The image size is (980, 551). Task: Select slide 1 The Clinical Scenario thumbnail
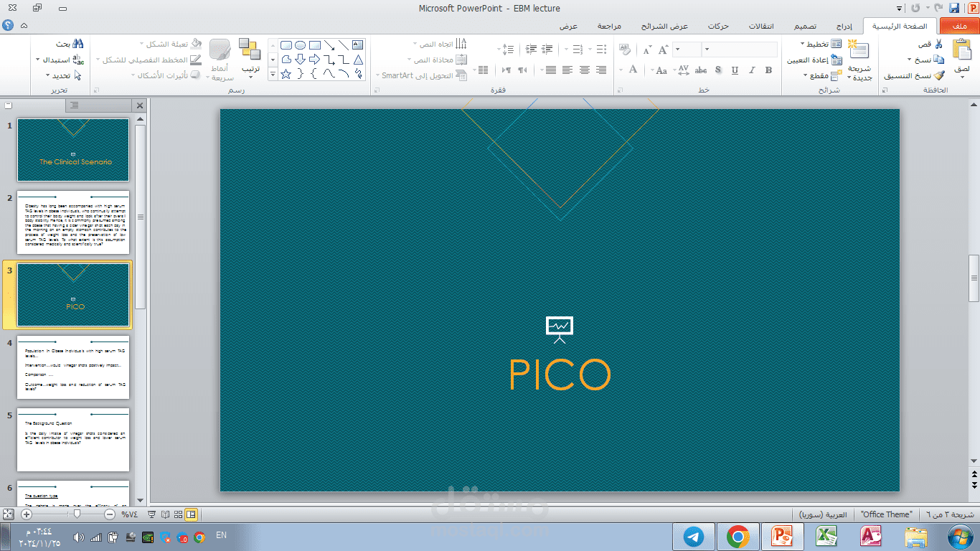pos(73,150)
